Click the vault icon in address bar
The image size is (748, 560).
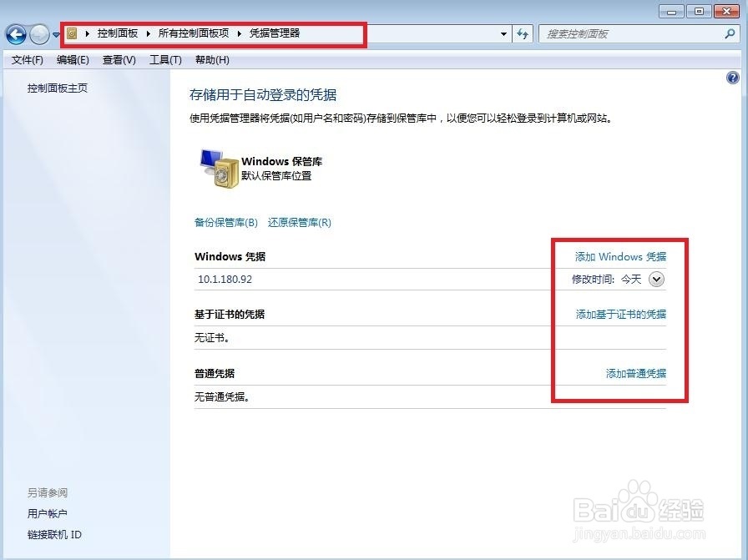[x=72, y=33]
